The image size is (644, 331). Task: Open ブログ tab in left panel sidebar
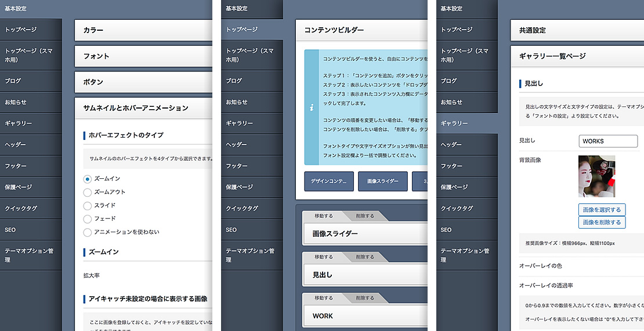tap(31, 81)
